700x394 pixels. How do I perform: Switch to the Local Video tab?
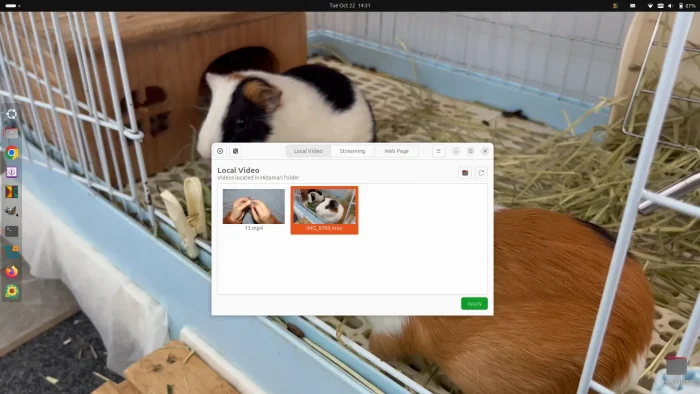(x=308, y=151)
